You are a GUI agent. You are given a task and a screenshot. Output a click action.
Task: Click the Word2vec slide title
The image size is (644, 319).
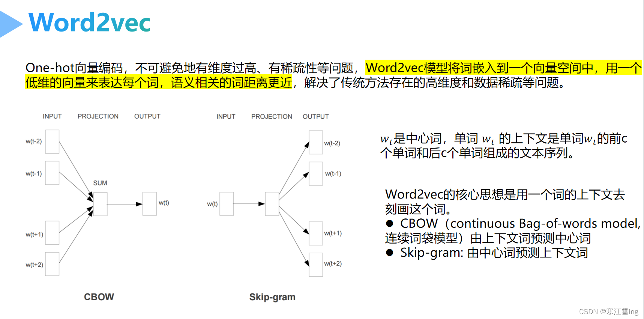coord(89,23)
